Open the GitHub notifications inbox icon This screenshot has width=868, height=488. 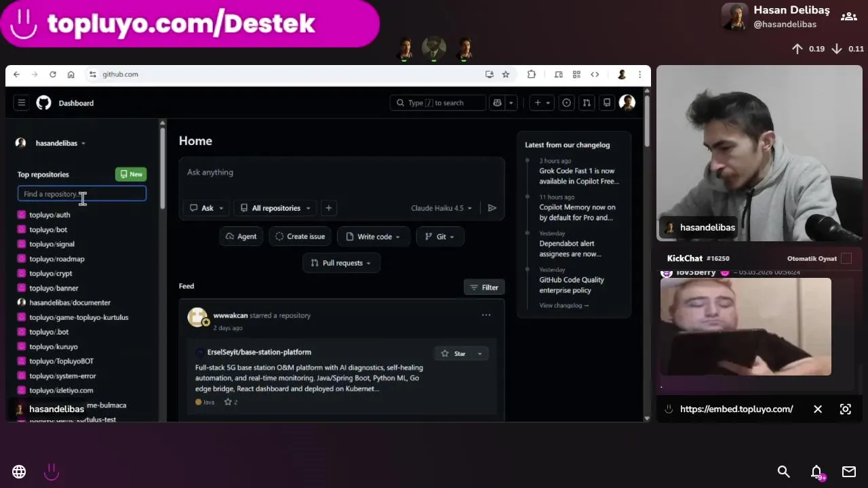click(x=607, y=103)
